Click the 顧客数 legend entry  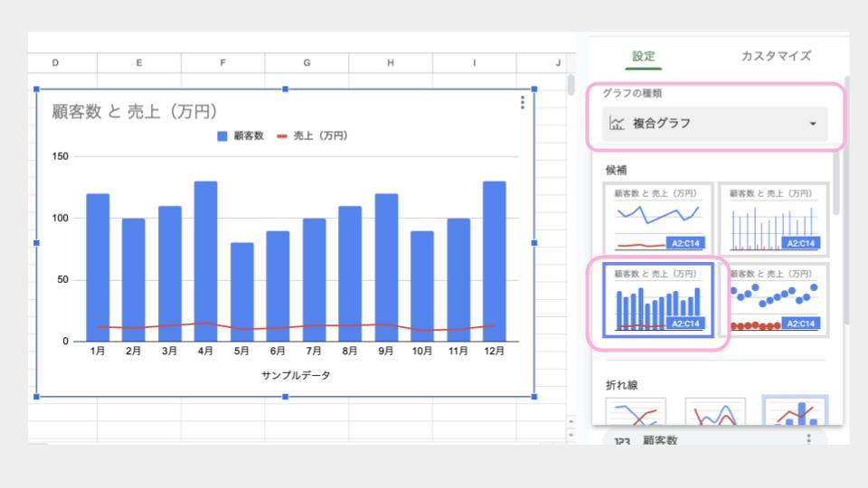(x=241, y=136)
